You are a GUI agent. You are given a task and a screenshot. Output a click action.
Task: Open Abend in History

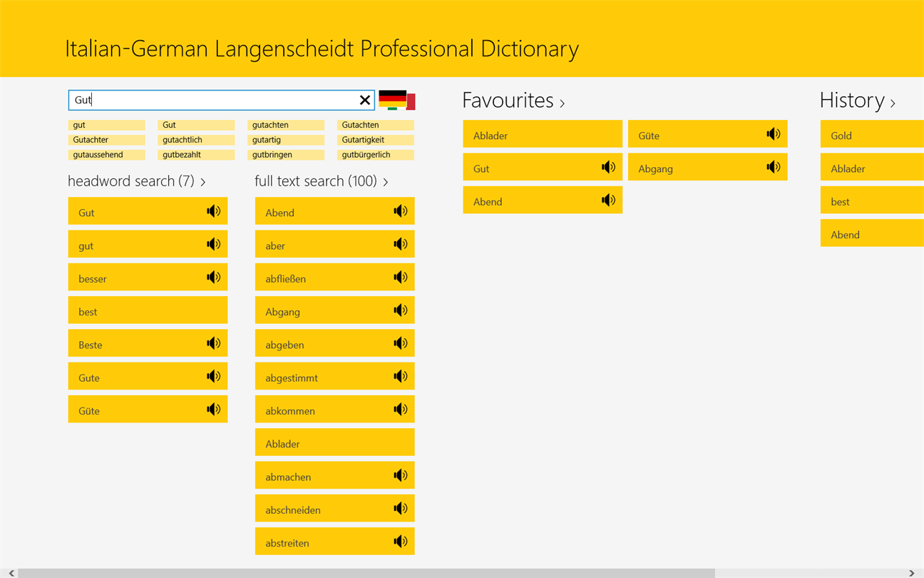[872, 233]
